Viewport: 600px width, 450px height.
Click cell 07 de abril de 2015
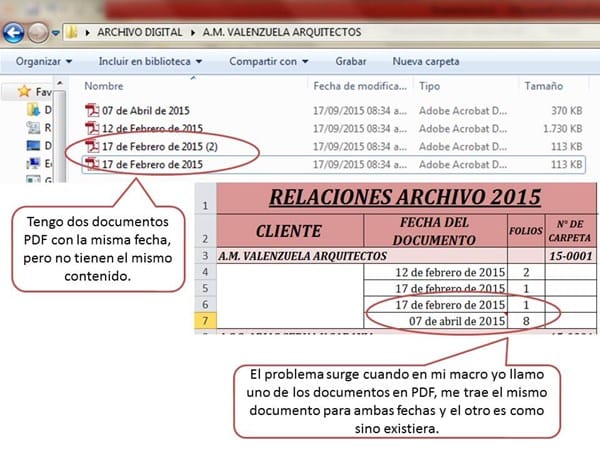435,321
